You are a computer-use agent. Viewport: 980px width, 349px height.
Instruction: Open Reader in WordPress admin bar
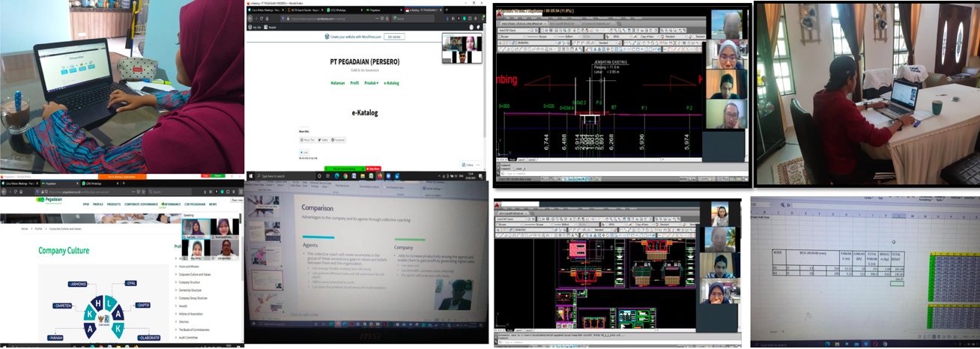(x=270, y=28)
